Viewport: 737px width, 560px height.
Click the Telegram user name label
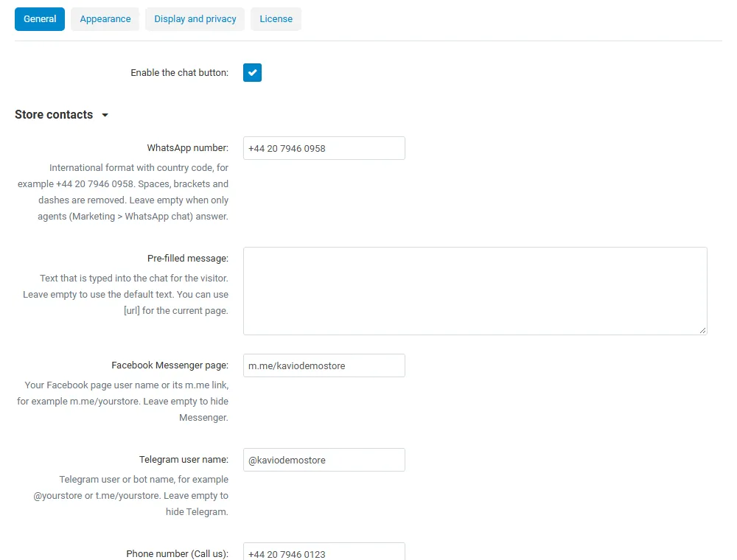[184, 460]
